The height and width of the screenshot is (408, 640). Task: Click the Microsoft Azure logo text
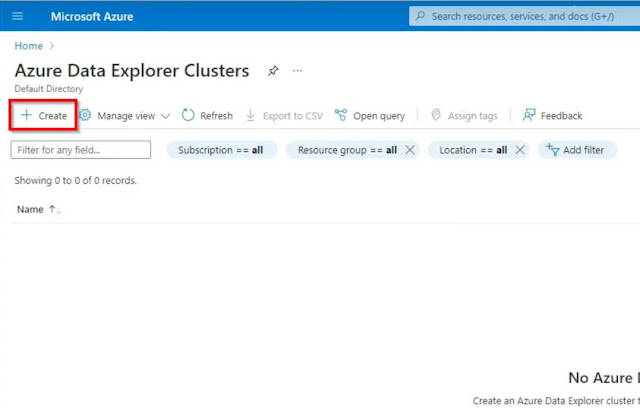coord(92,17)
